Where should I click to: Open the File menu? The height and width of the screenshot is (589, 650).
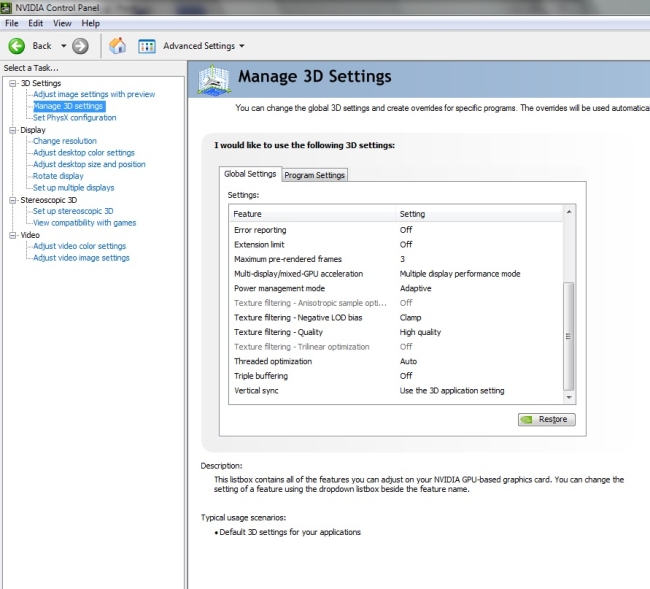coord(11,23)
